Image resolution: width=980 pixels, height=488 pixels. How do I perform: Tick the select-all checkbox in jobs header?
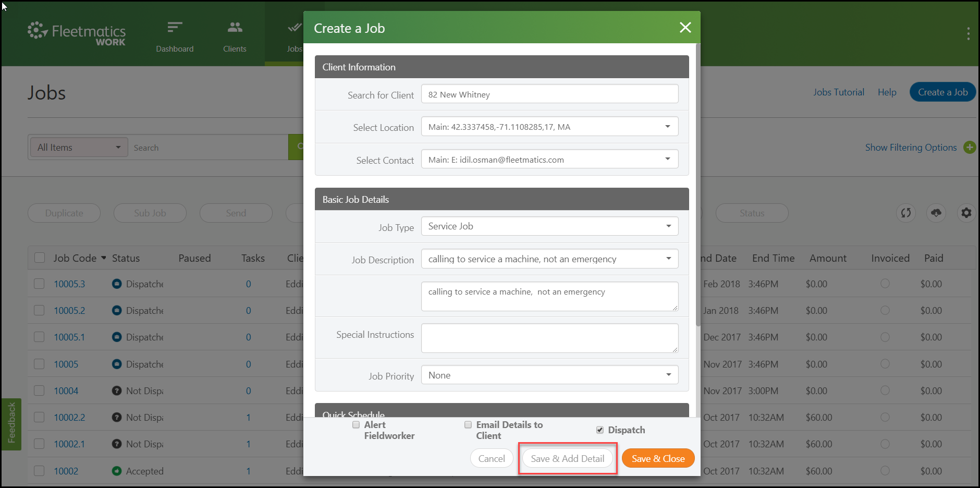[x=40, y=258]
